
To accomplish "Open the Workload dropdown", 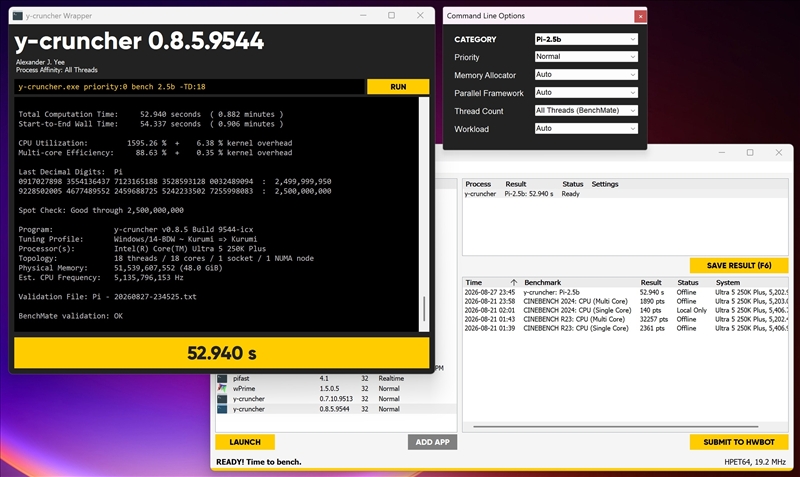I will click(x=586, y=129).
